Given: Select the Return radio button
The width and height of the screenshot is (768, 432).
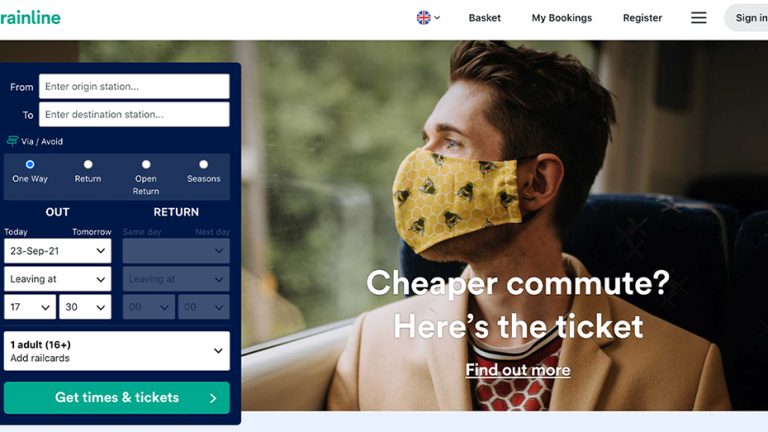Looking at the screenshot, I should click(88, 164).
